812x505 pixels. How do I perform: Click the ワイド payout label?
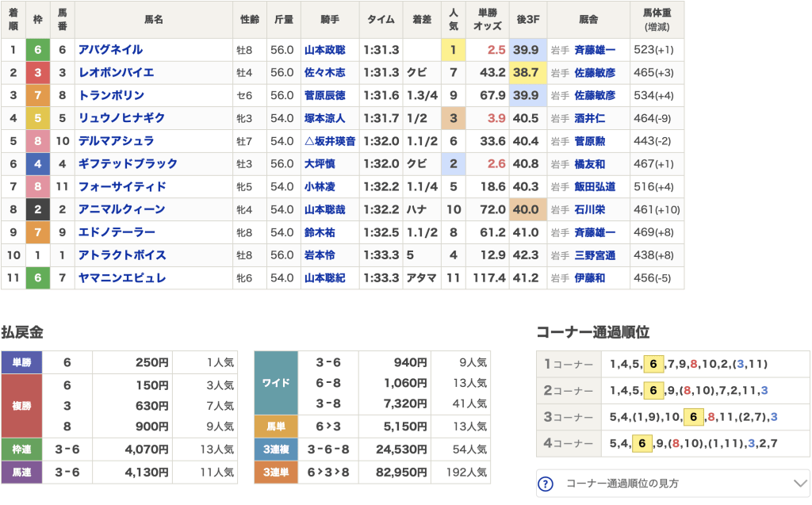coord(276,383)
